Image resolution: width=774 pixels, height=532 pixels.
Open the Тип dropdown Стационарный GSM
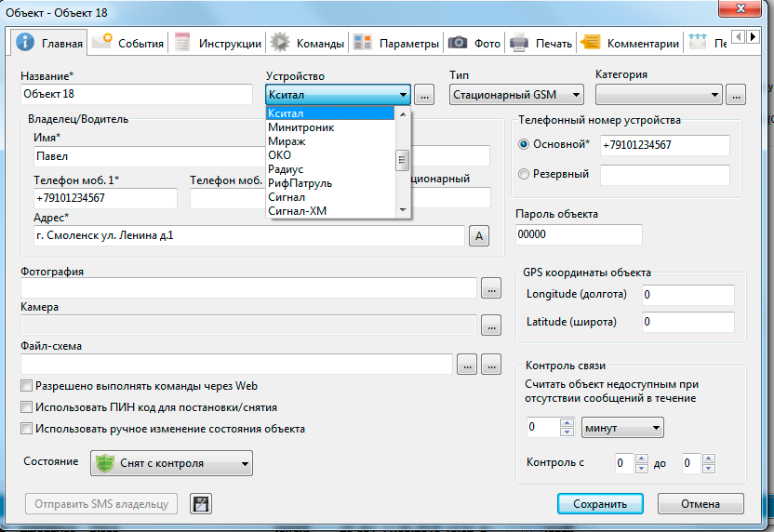click(x=516, y=94)
